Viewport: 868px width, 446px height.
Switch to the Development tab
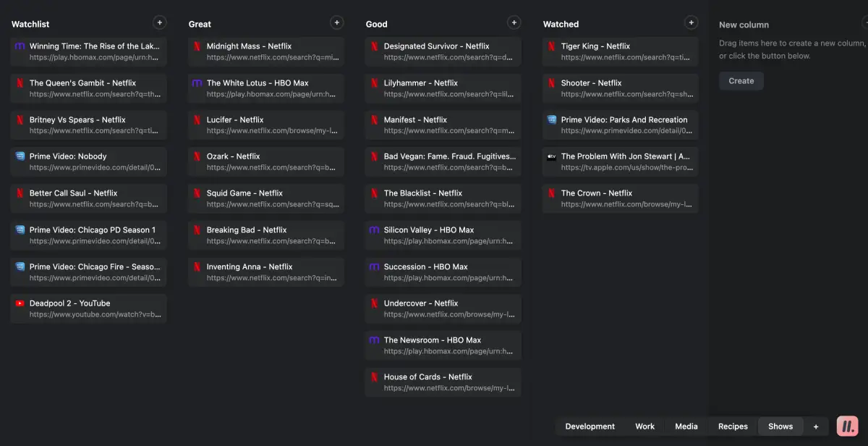pos(590,426)
